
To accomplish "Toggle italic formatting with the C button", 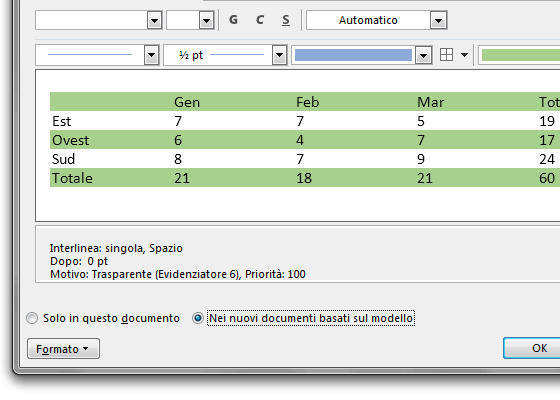I will pos(260,20).
